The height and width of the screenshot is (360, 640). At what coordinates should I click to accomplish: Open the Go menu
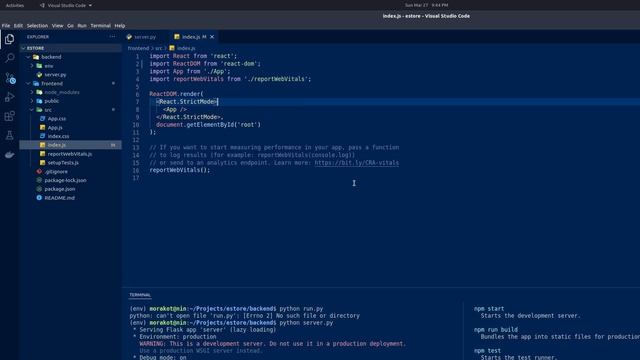pyautogui.click(x=71, y=25)
